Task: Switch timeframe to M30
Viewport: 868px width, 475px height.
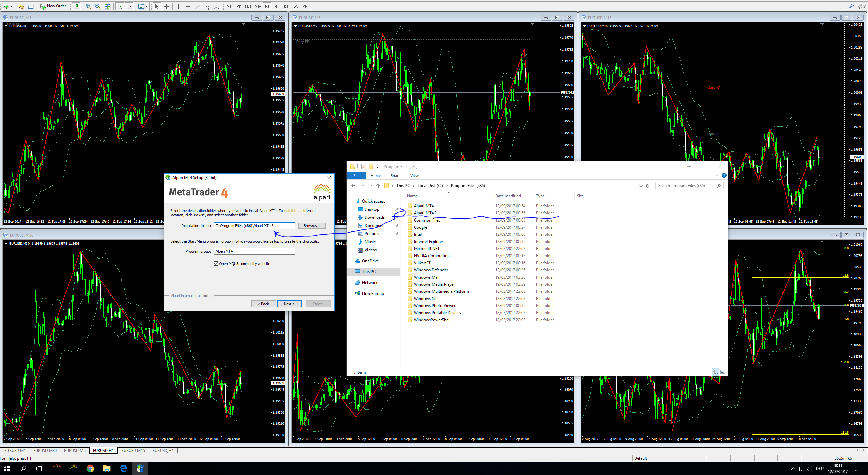Action: point(258,6)
